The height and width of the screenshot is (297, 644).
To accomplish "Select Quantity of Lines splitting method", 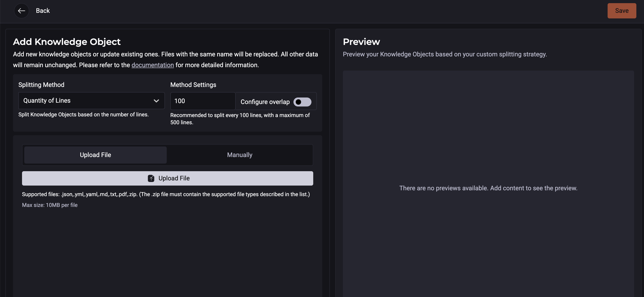I will point(91,101).
